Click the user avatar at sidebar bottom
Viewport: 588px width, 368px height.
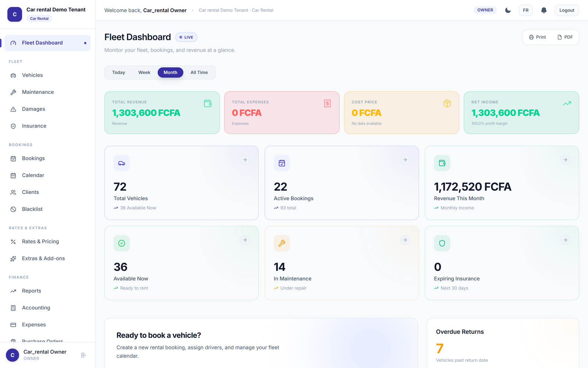tap(12, 355)
